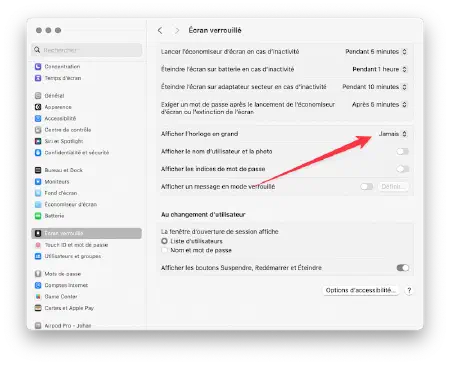
Task: Open Général in the sidebar list
Action: [86, 96]
